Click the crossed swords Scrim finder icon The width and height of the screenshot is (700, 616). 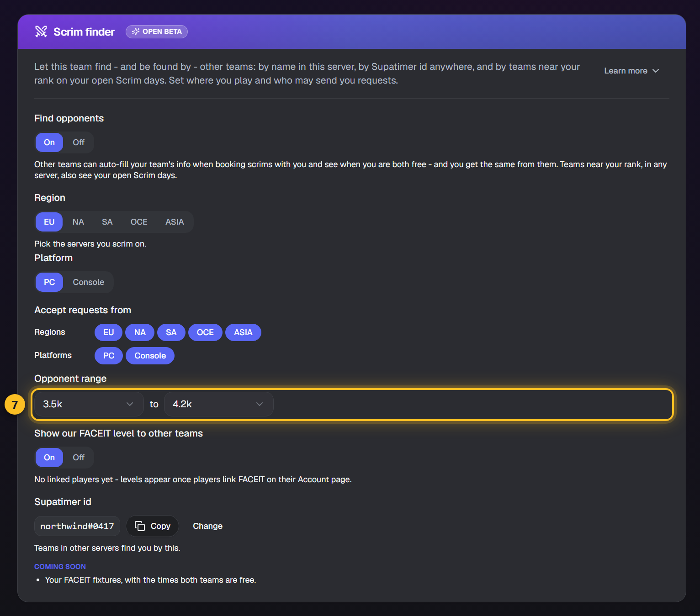tap(41, 32)
